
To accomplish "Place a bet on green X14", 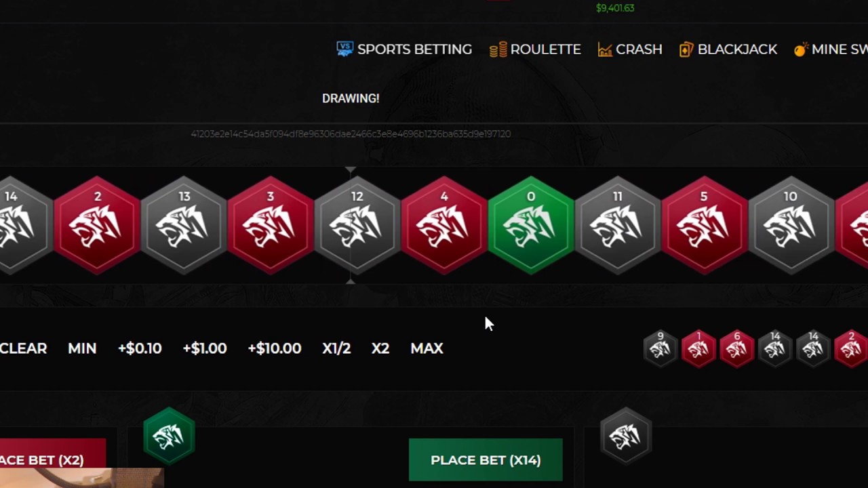I will tap(486, 460).
